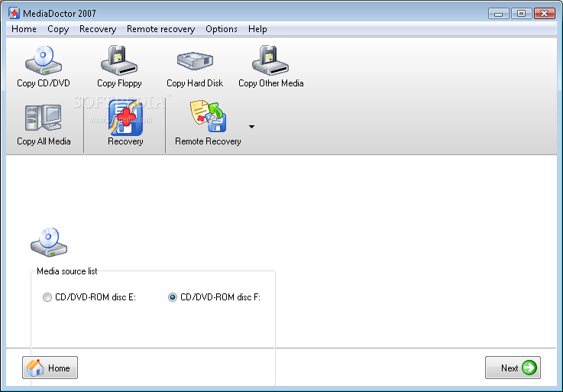The image size is (563, 392).
Task: Select CD/DVD-ROM disc F: radio button
Action: [x=173, y=297]
